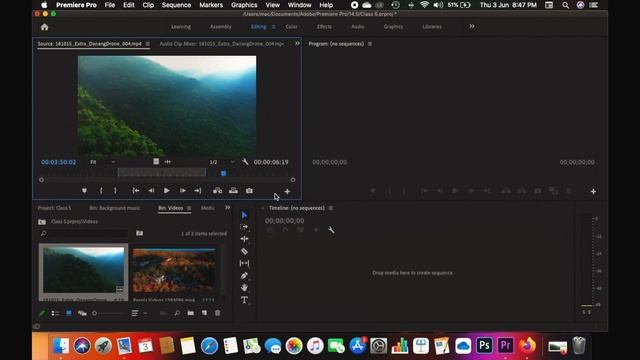The image size is (640, 360).
Task: Open the Source monitor Button Editor plus icon
Action: (287, 191)
